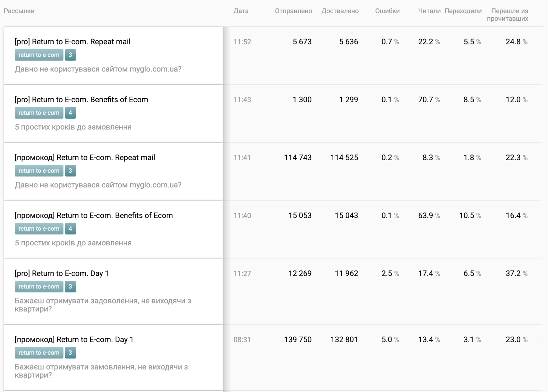Sort by the "Отправлено" column header
Screen dimensions: 548x392
[x=293, y=11]
